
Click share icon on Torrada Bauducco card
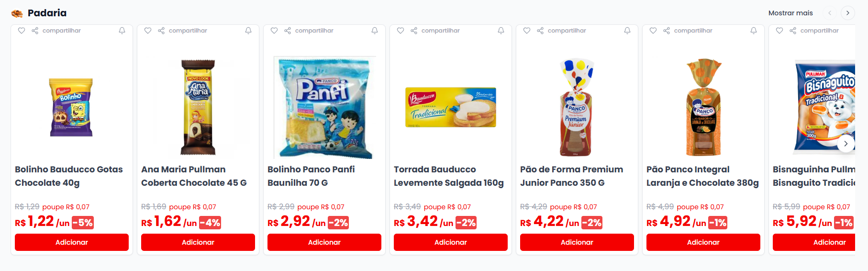[414, 31]
